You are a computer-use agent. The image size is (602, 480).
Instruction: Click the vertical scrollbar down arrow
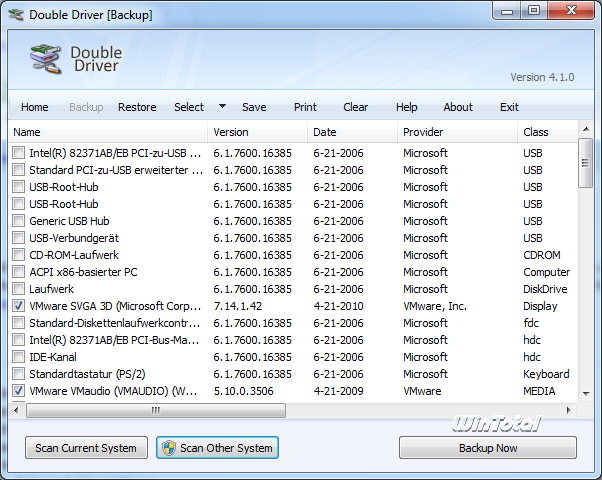click(x=586, y=393)
